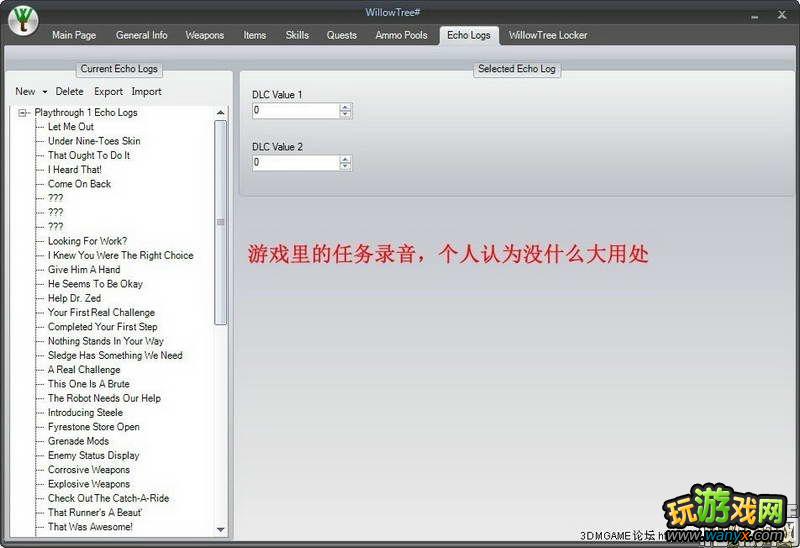
Task: Select He Seems To Be Okay
Action: [95, 284]
